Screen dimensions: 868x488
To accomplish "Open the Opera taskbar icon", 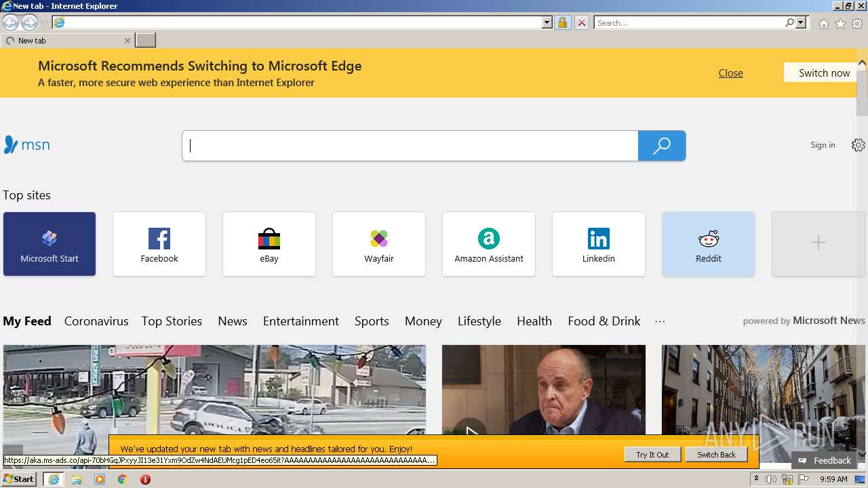I will pos(145,479).
